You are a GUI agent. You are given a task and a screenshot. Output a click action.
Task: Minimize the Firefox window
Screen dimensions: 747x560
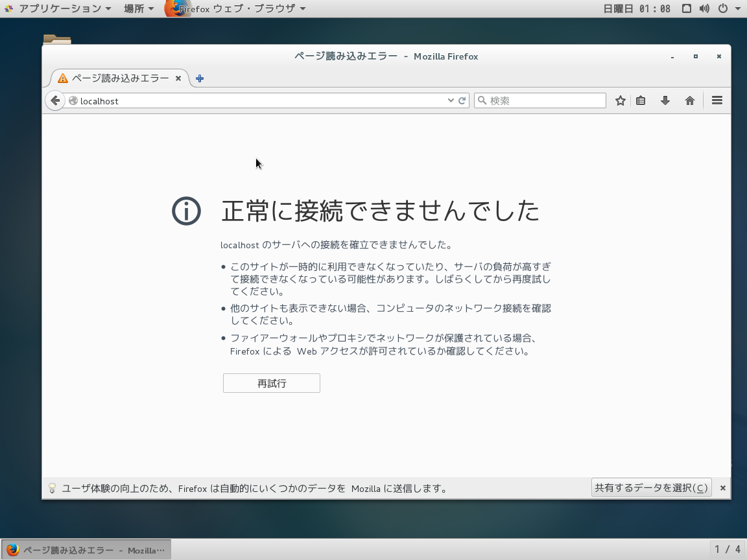[x=672, y=56]
